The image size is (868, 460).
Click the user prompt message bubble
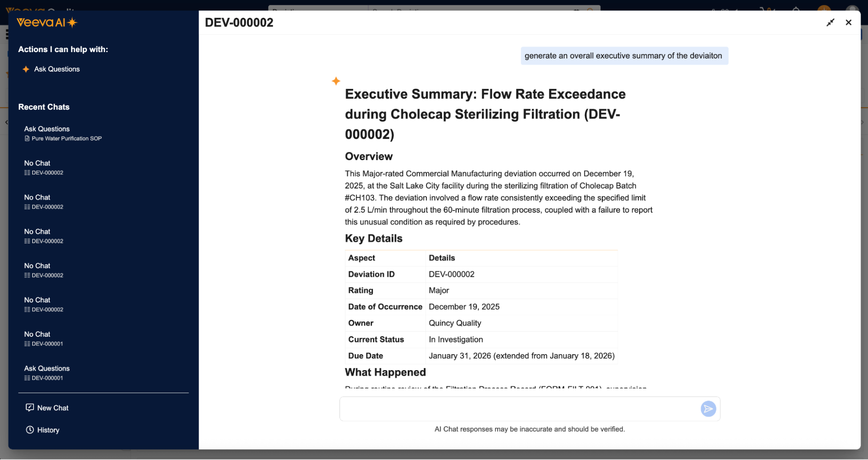[624, 56]
